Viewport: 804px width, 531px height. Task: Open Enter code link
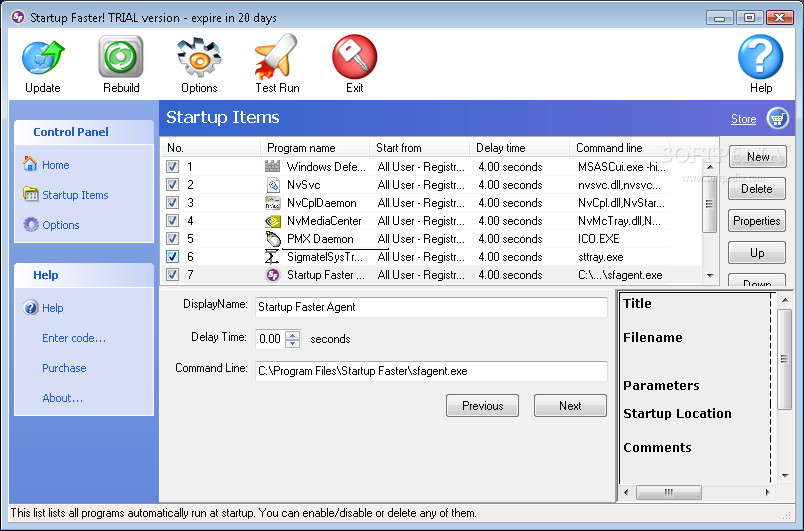click(74, 338)
